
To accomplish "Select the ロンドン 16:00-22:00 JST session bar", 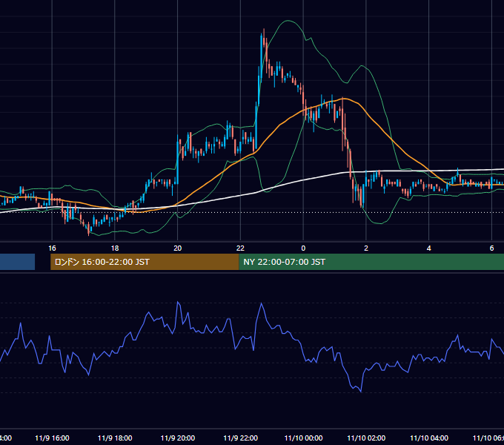I will (x=145, y=262).
